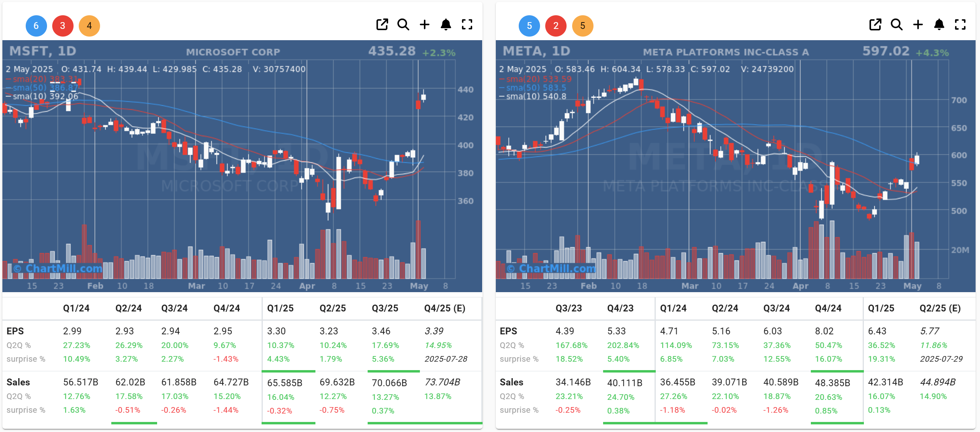Click the orange 4 badge for MSFT
Viewport: 980px width, 432px height.
click(89, 26)
